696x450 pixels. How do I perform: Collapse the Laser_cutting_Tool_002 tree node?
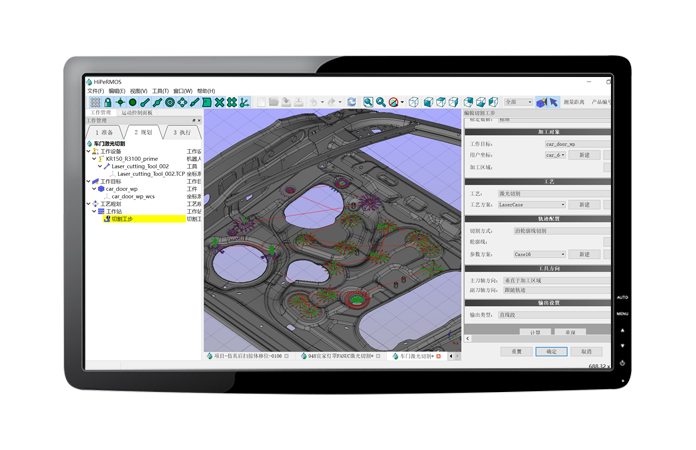tap(100, 166)
